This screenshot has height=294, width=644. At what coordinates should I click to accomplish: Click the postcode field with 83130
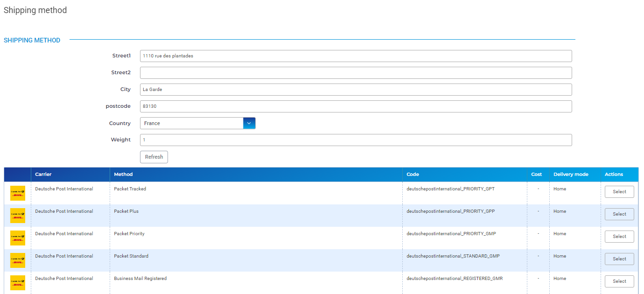click(x=356, y=106)
